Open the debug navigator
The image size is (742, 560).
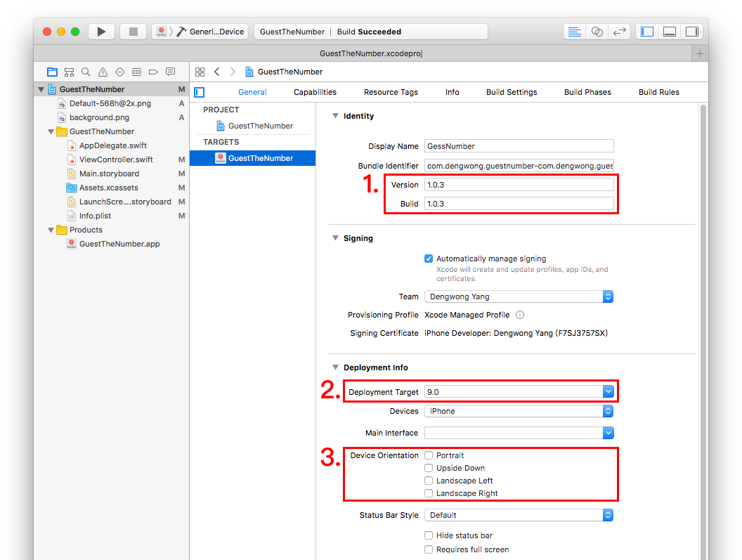[x=136, y=72]
